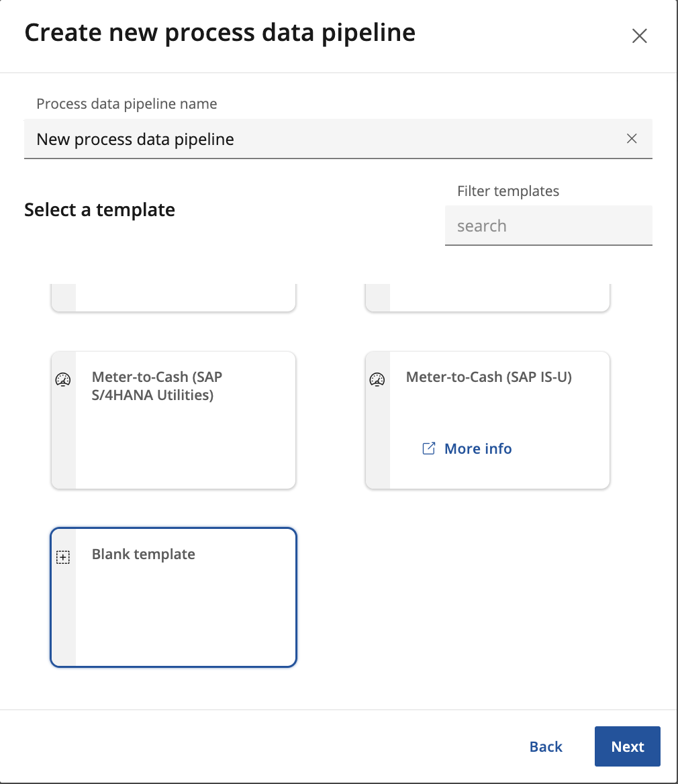Clear the pipeline name with the X icon
This screenshot has height=784, width=678.
[x=632, y=138]
